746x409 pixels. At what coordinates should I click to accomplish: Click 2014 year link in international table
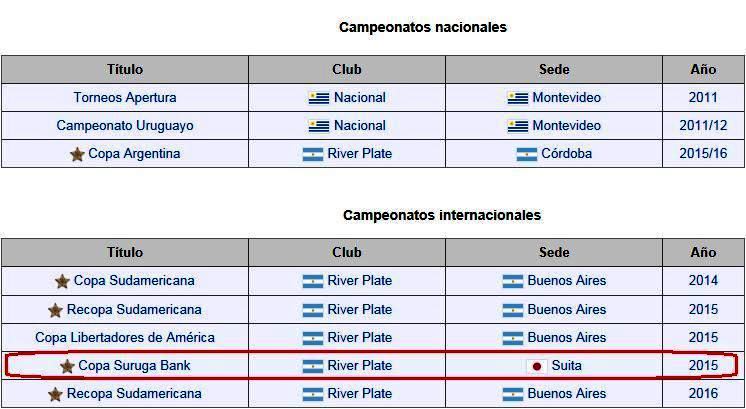pyautogui.click(x=703, y=281)
